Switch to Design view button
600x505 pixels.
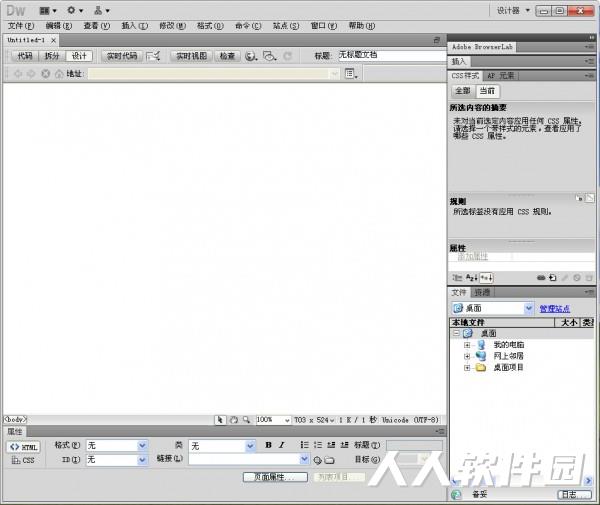[x=79, y=56]
